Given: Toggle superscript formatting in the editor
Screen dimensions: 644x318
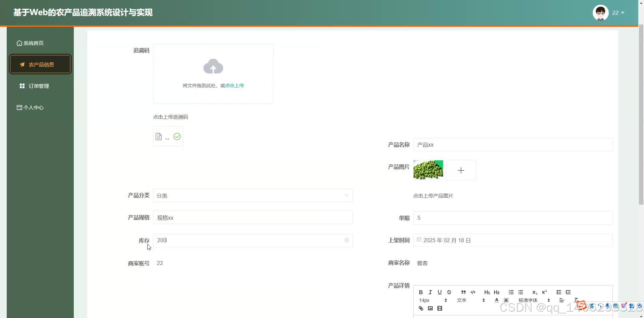Looking at the screenshot, I should 544,292.
